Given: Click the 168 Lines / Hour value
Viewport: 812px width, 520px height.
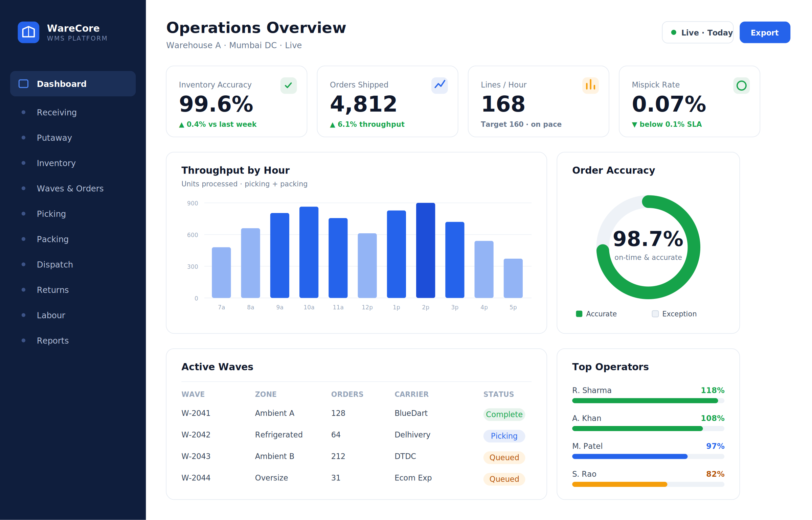Looking at the screenshot, I should pyautogui.click(x=503, y=104).
